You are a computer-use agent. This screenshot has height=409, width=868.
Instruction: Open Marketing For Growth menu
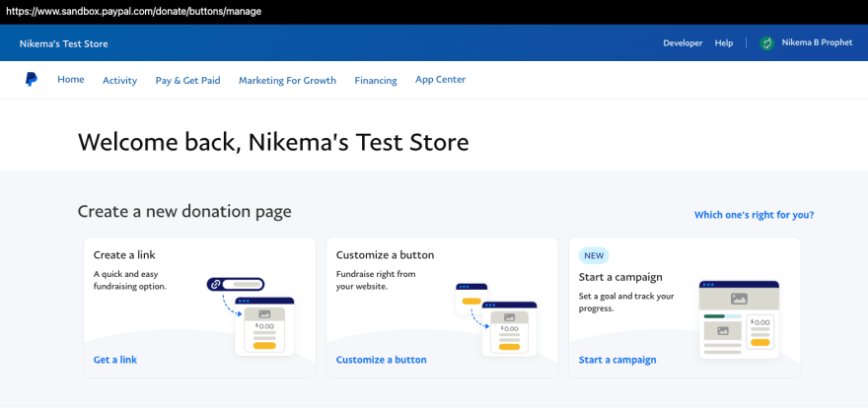coord(287,81)
